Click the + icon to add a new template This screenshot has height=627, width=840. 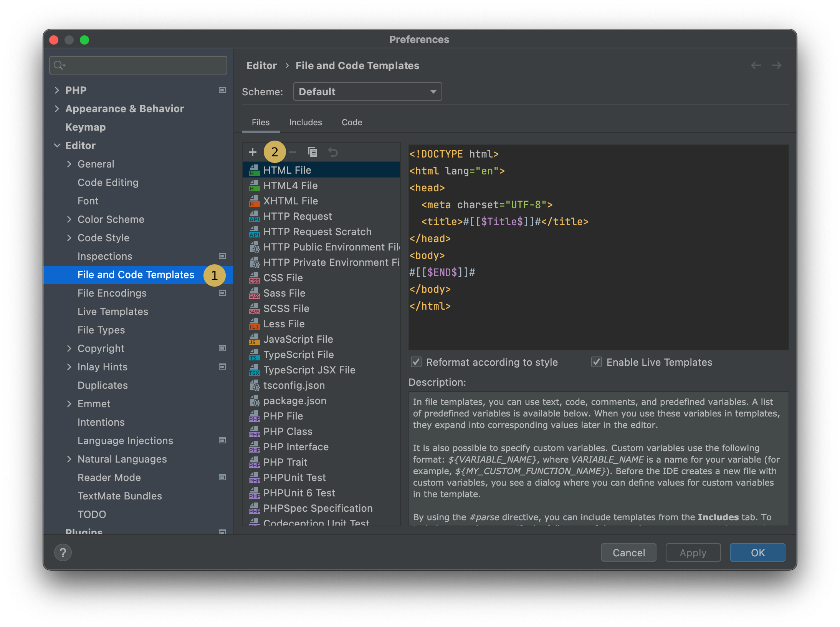point(253,152)
